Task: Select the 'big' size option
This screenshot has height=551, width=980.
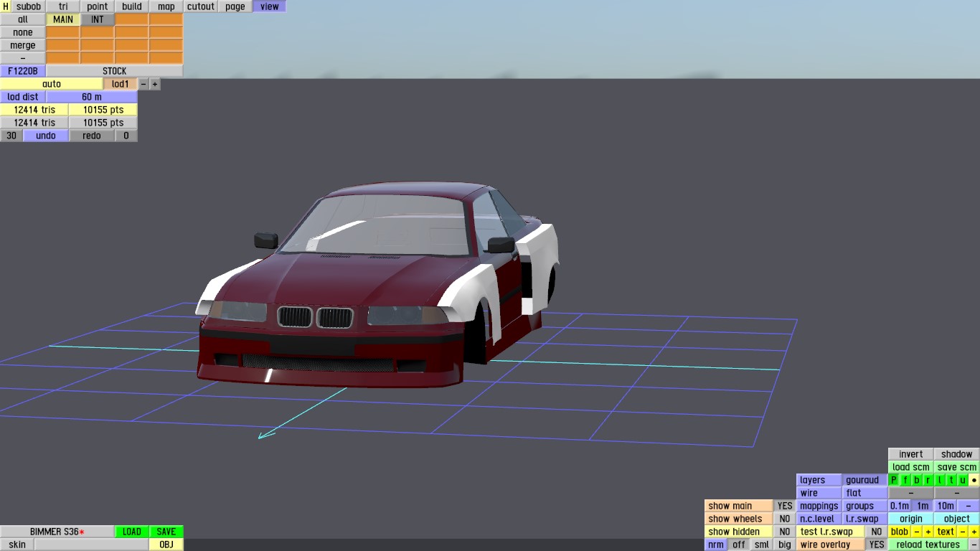Action: coord(785,545)
